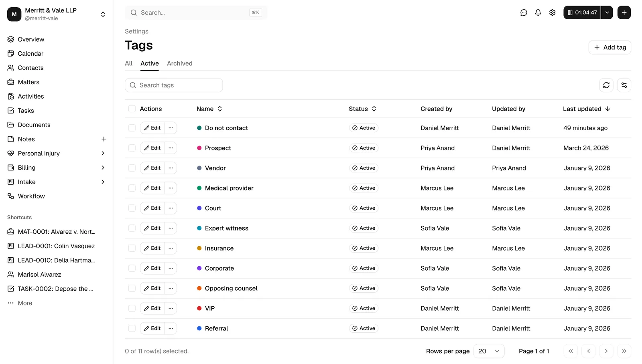
Task: Expand Personal injury submenu
Action: point(103,153)
